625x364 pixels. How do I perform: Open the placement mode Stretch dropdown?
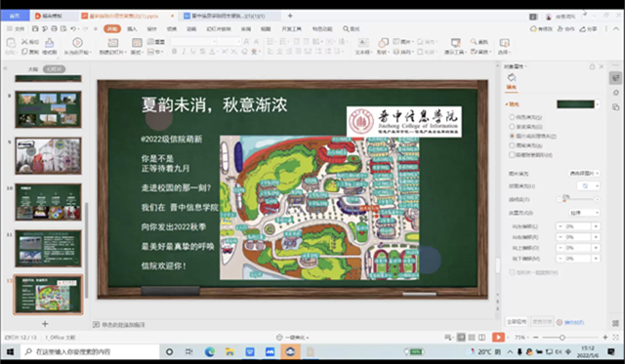click(584, 213)
